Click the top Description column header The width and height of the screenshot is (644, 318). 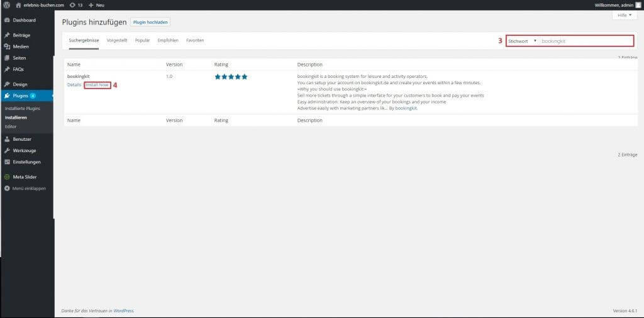point(309,65)
